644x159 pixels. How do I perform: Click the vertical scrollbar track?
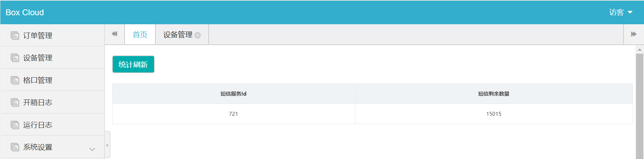(x=640, y=104)
